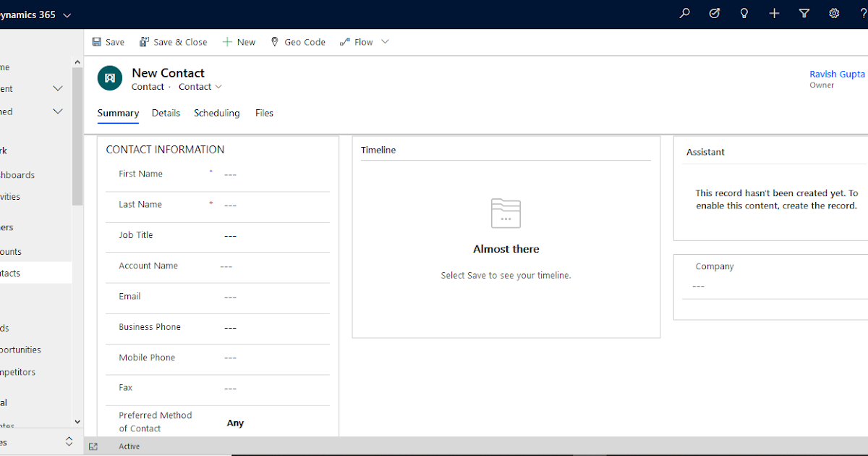This screenshot has width=868, height=456.
Task: Switch to the Details tab
Action: pyautogui.click(x=166, y=113)
